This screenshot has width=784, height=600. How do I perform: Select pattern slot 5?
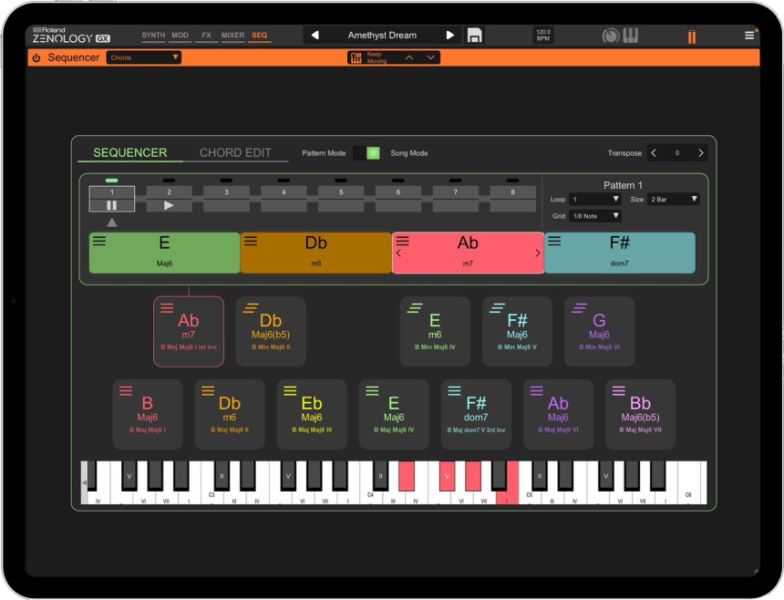[341, 198]
